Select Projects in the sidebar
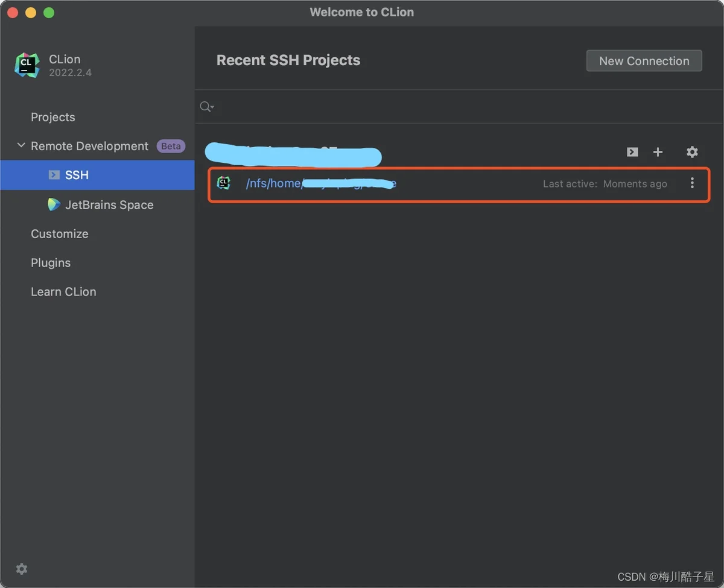This screenshot has height=588, width=724. tap(53, 117)
